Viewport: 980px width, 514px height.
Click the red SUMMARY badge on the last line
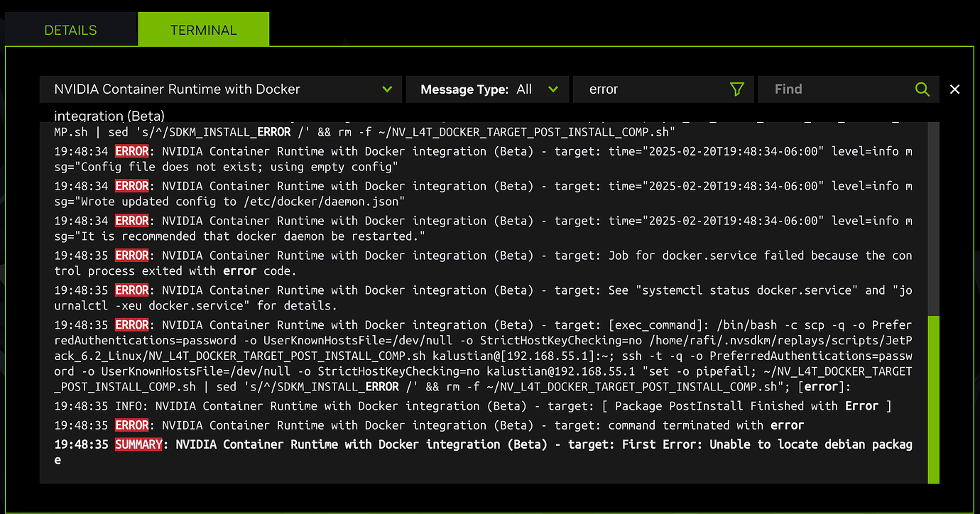(x=139, y=444)
